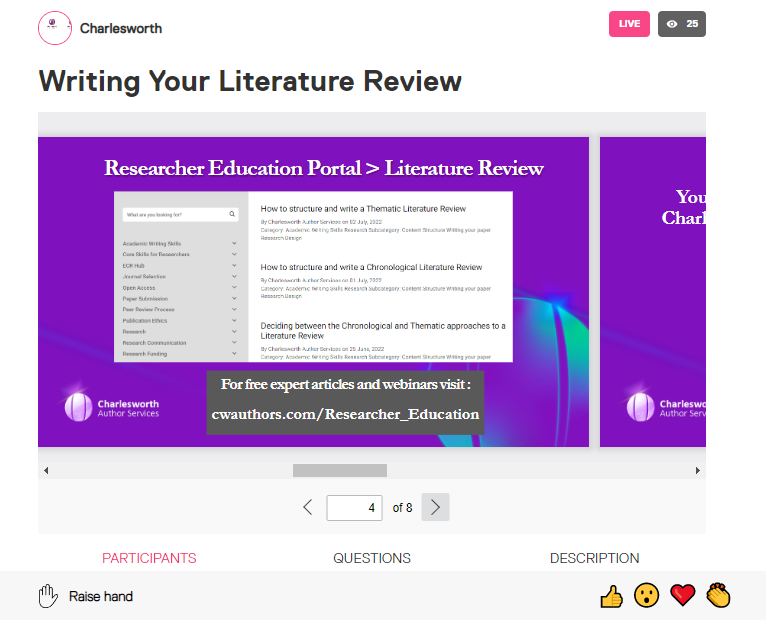Send a thumbs up reaction

click(611, 596)
